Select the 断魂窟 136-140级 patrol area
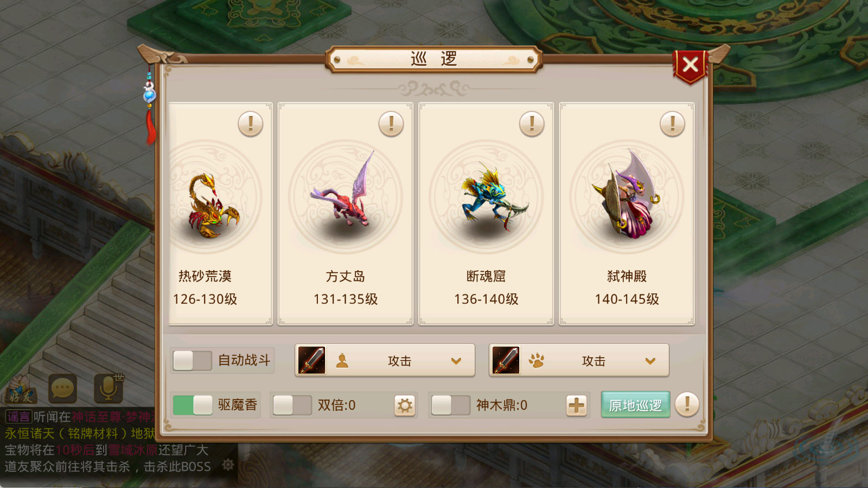This screenshot has width=868, height=488. pyautogui.click(x=486, y=214)
